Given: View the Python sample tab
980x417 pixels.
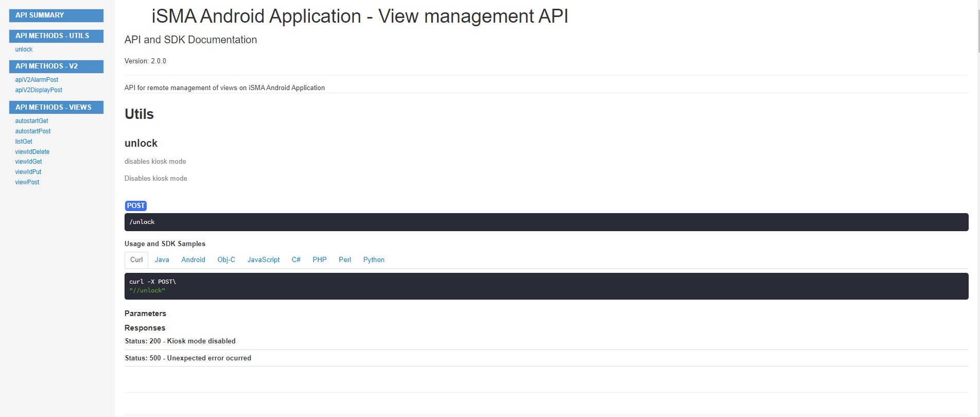Looking at the screenshot, I should click(x=374, y=260).
